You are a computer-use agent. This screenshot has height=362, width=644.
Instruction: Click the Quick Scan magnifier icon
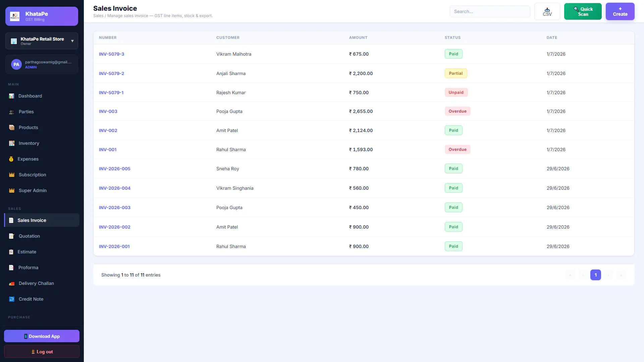(576, 9)
